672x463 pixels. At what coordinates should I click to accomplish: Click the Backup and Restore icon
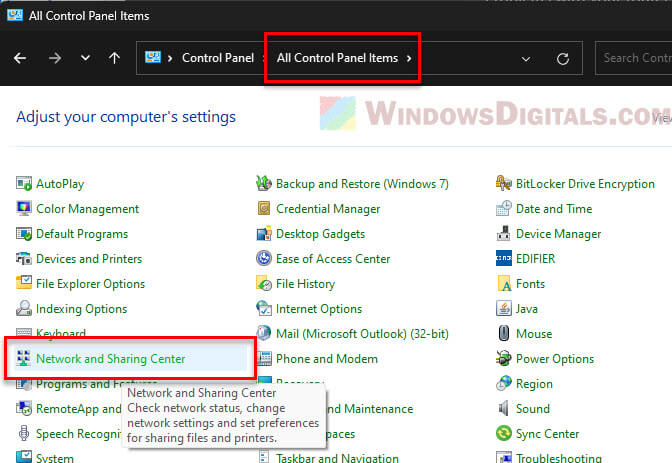point(264,184)
